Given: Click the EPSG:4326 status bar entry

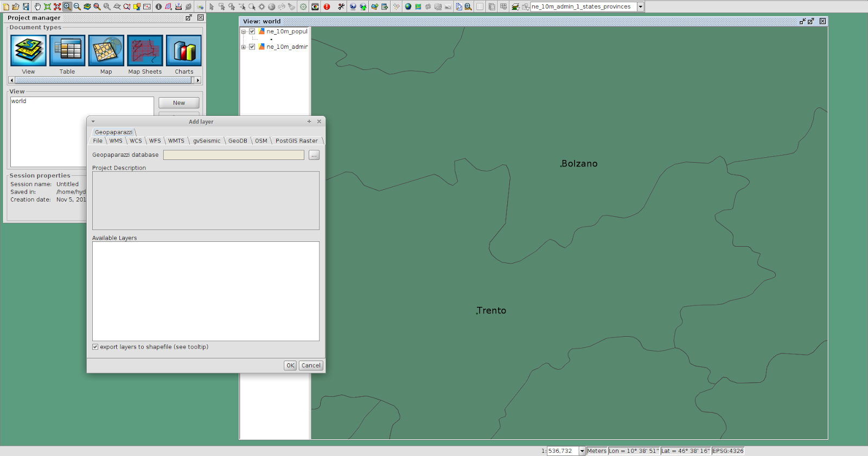Looking at the screenshot, I should [x=728, y=451].
